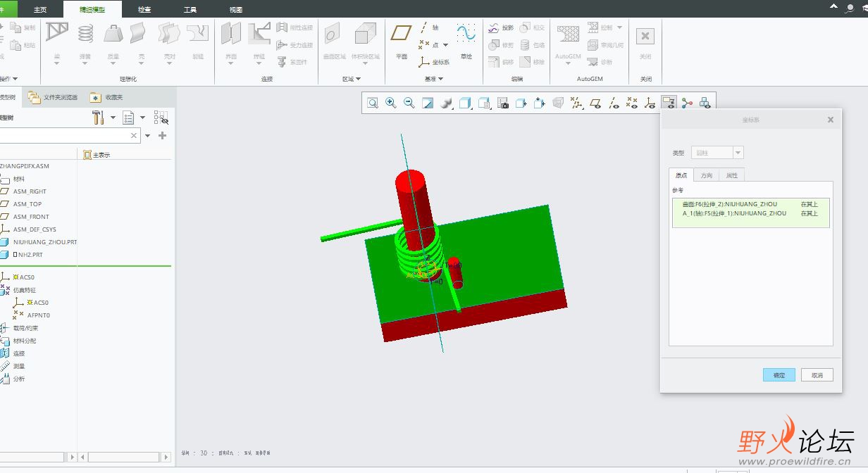Click the Diagnostics (诊断) tool
This screenshot has height=473, width=868.
(600, 62)
